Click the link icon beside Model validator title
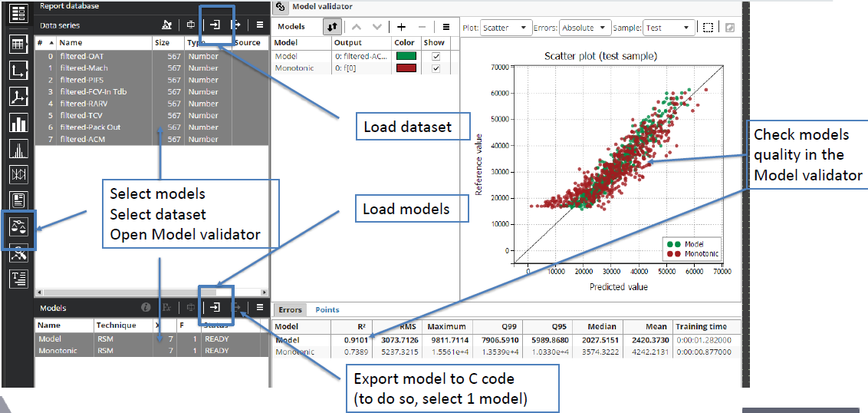 [x=281, y=7]
